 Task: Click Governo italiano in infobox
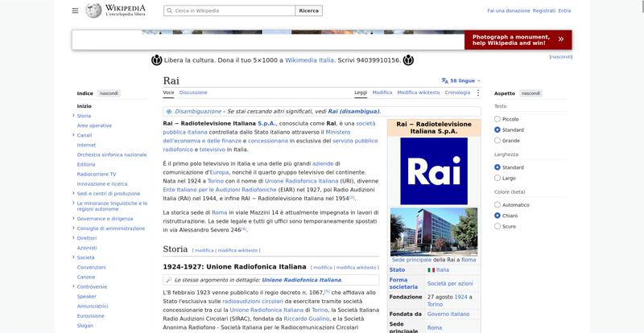click(448, 314)
